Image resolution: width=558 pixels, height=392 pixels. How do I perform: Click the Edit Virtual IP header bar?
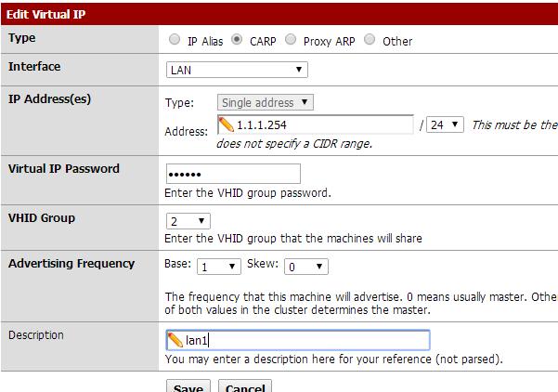point(279,14)
